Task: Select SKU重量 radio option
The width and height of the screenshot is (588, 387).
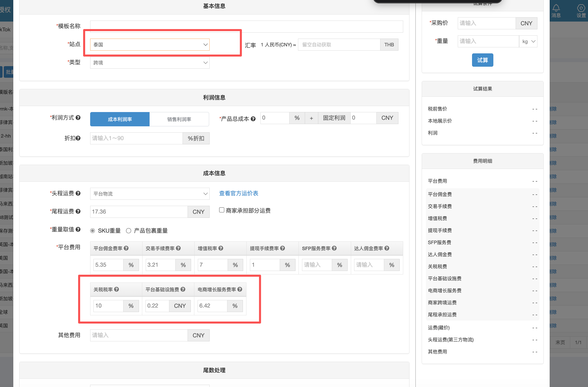Action: [93, 231]
